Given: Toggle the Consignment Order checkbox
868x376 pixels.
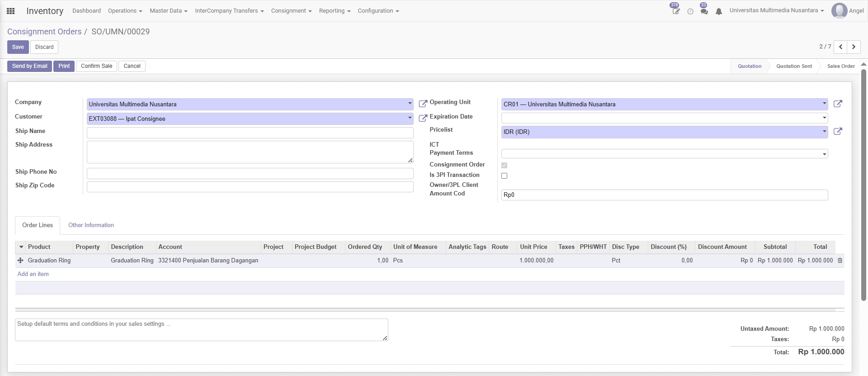Looking at the screenshot, I should coord(504,165).
